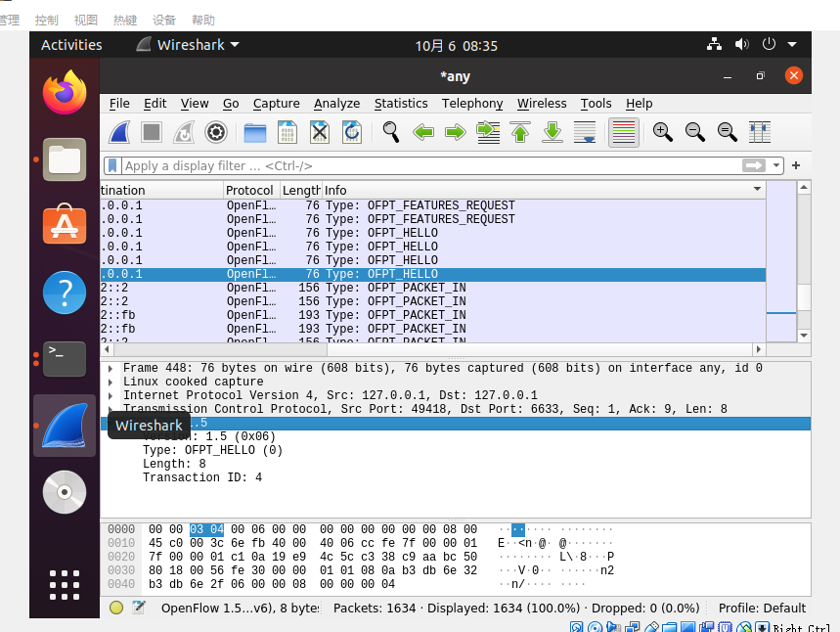Open the Capture menu
The width and height of the screenshot is (840, 632).
277,104
